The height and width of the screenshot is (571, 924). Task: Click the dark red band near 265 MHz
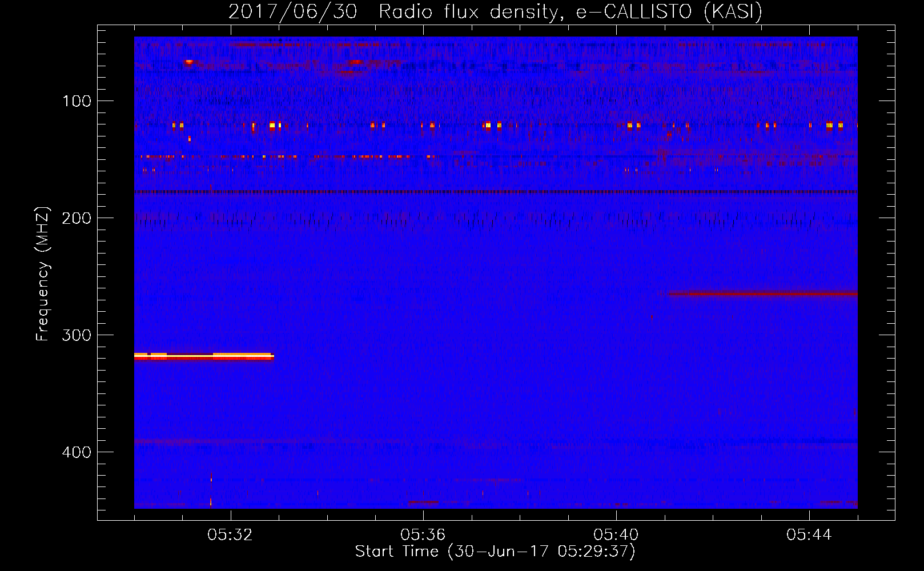pyautogui.click(x=762, y=294)
